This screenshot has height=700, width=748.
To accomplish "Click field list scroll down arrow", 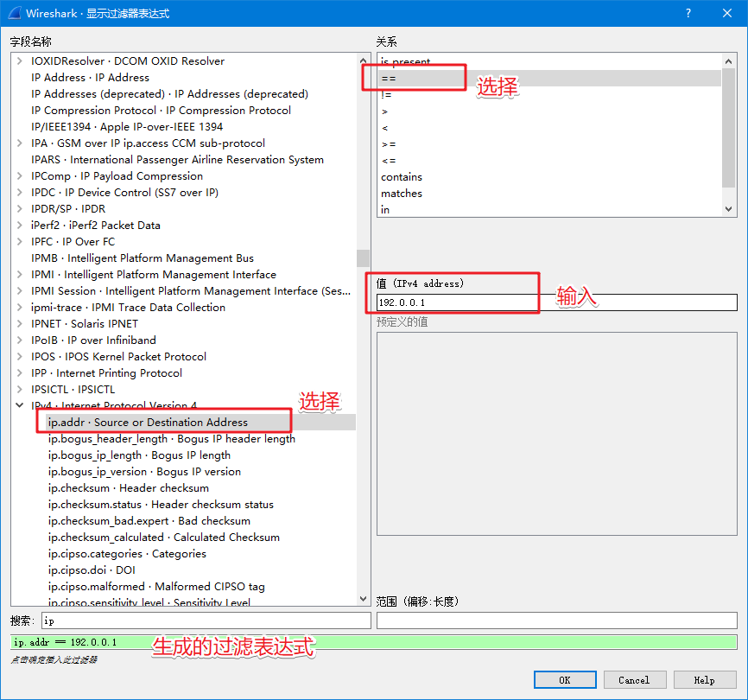I will 363,598.
